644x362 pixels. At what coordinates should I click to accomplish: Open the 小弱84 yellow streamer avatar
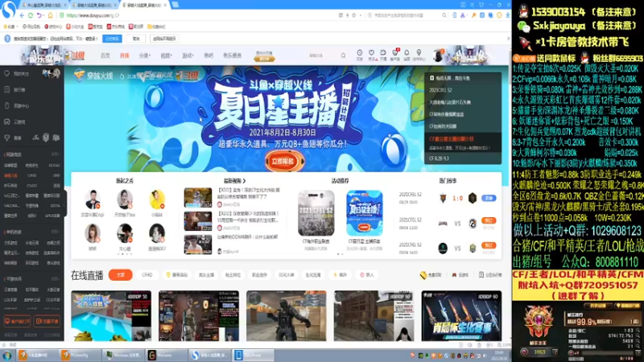pos(157,200)
